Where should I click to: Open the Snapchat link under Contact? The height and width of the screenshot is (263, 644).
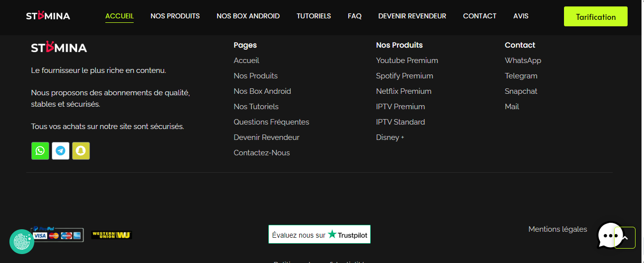(521, 91)
